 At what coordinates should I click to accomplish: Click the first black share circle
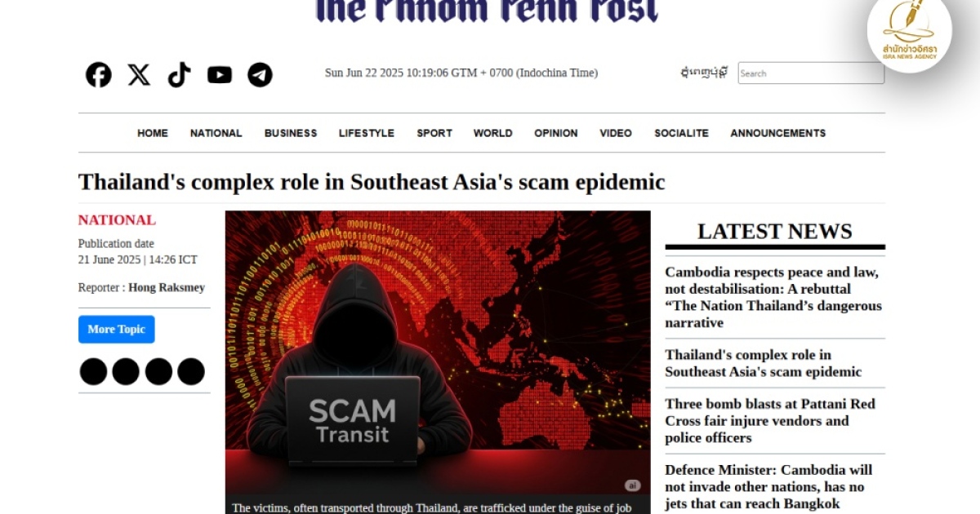click(93, 371)
